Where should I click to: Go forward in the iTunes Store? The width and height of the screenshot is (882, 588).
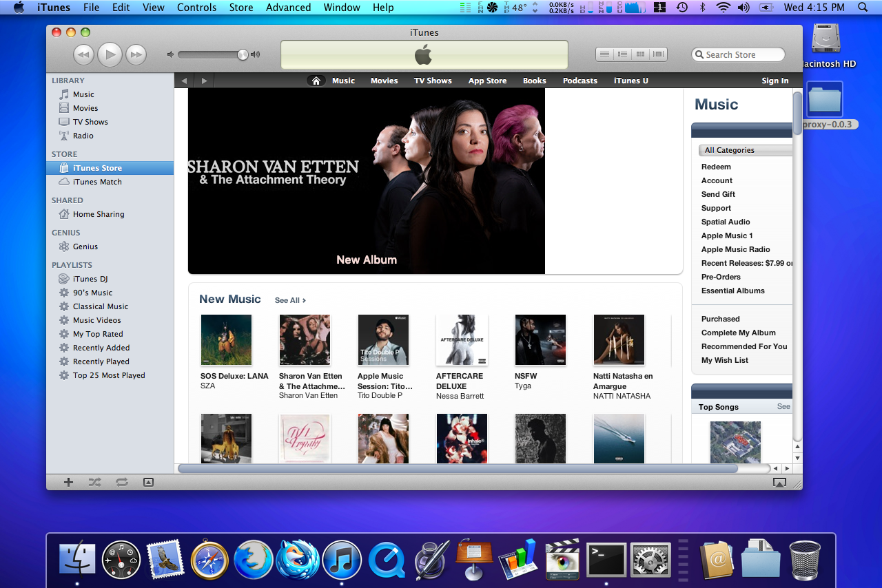point(204,81)
